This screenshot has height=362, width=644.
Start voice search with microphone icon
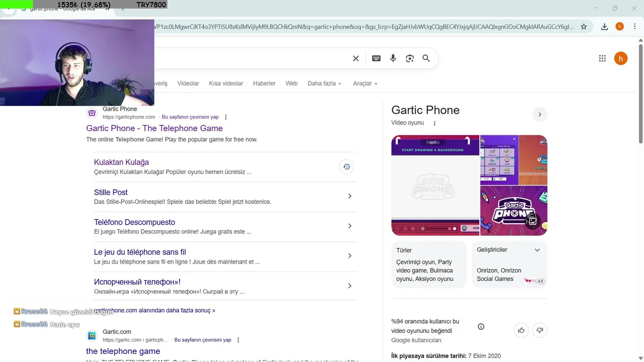pyautogui.click(x=393, y=58)
